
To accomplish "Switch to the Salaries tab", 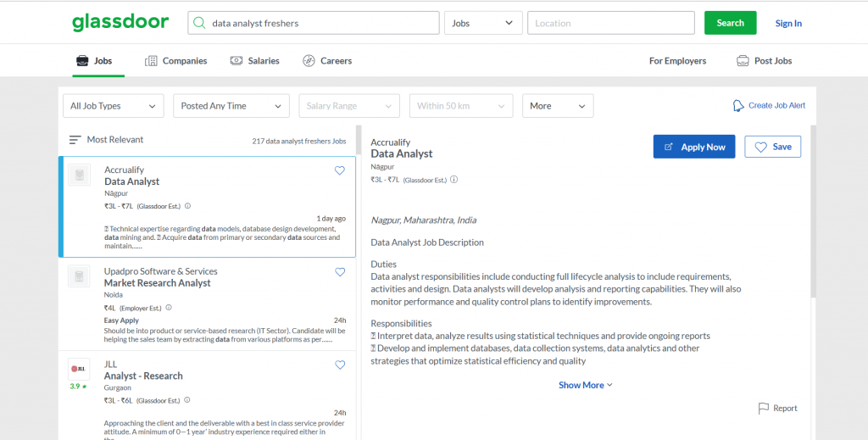I will (x=254, y=61).
